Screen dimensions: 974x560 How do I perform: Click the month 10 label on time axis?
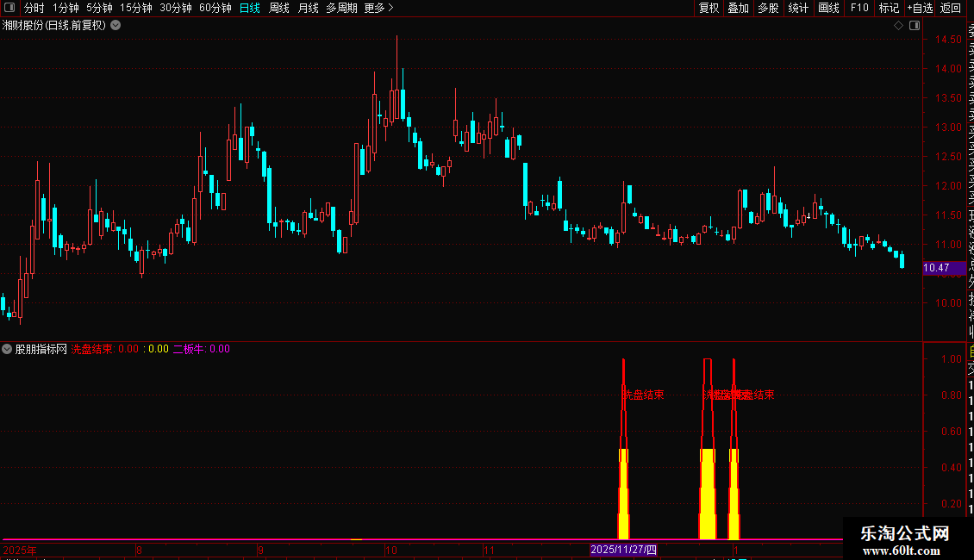click(390, 550)
